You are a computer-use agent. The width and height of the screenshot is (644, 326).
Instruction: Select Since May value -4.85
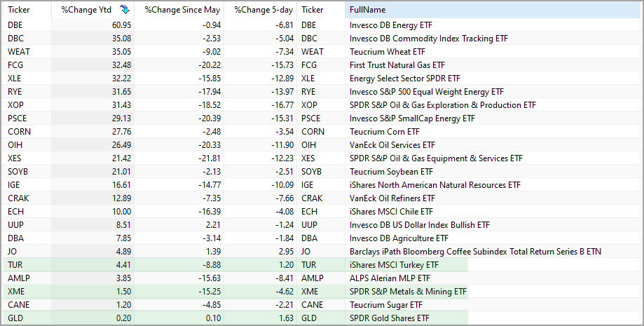pos(212,305)
